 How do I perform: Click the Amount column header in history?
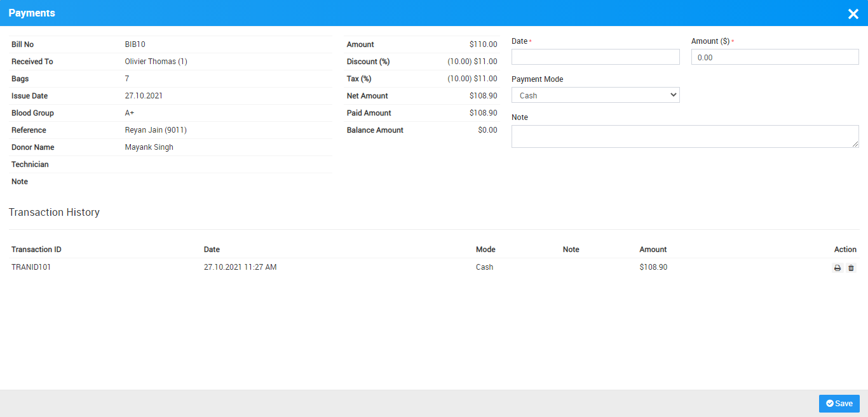pyautogui.click(x=653, y=249)
